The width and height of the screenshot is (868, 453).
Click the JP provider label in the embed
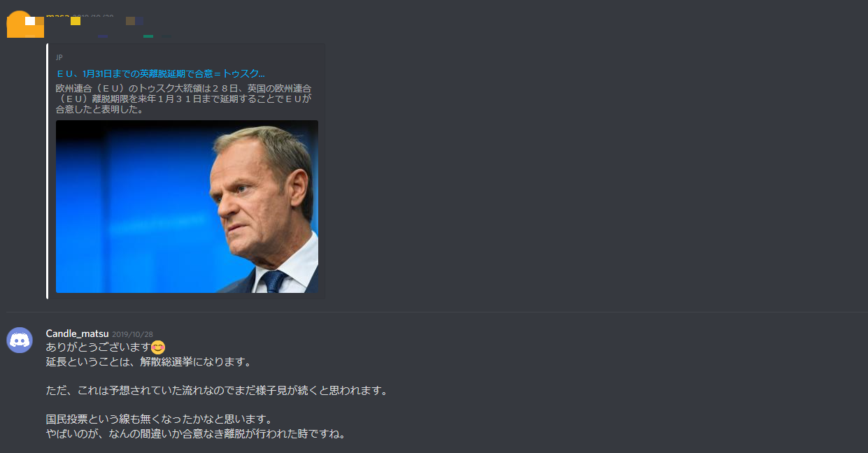coord(59,57)
